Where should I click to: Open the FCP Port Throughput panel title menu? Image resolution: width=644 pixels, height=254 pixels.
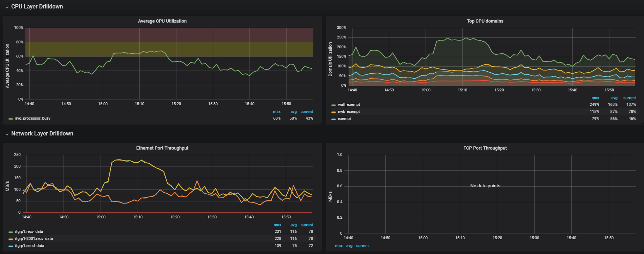tap(485, 148)
